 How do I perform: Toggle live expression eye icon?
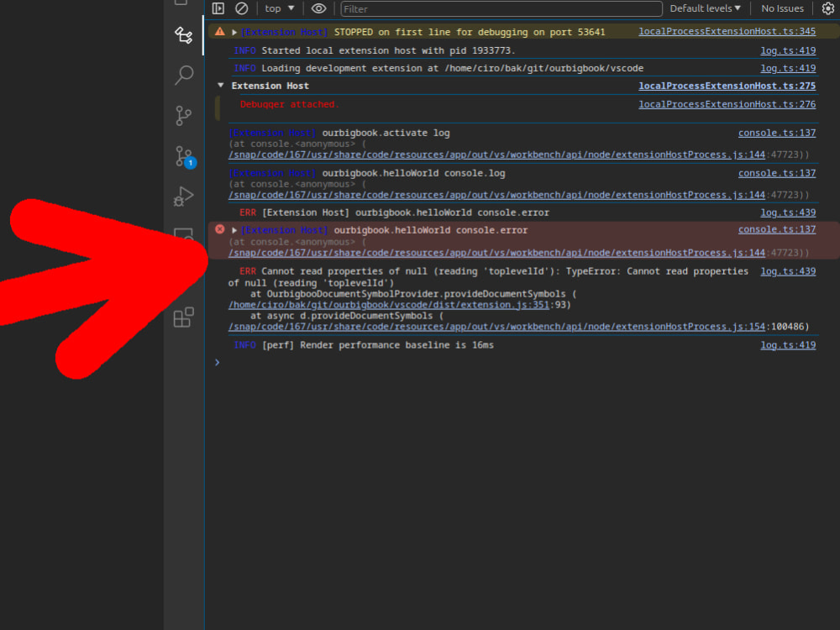pyautogui.click(x=318, y=8)
